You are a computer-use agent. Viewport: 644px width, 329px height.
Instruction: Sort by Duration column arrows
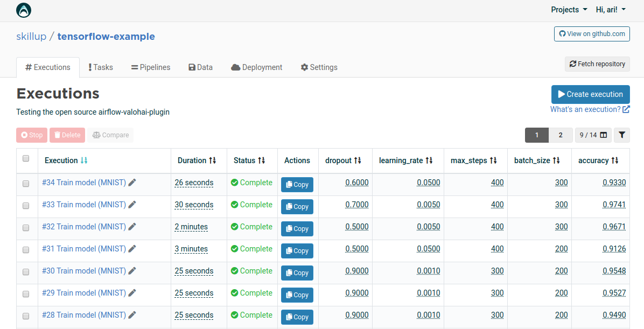[212, 160]
